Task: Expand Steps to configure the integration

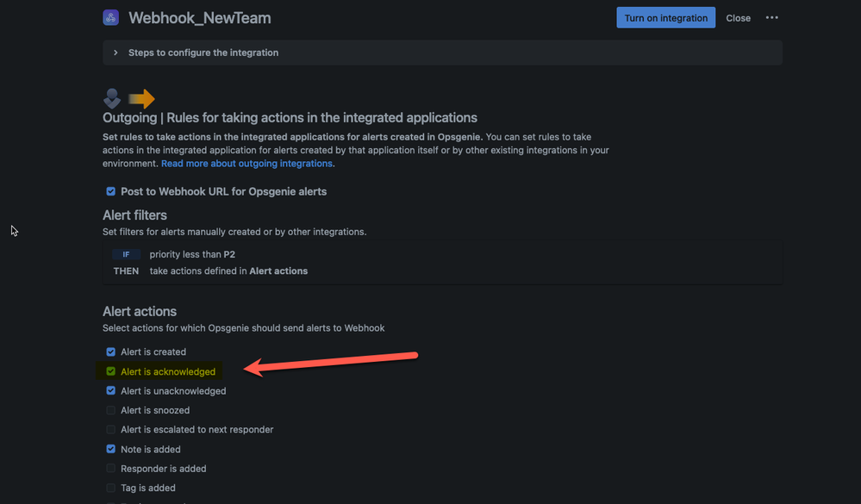Action: tap(442, 53)
